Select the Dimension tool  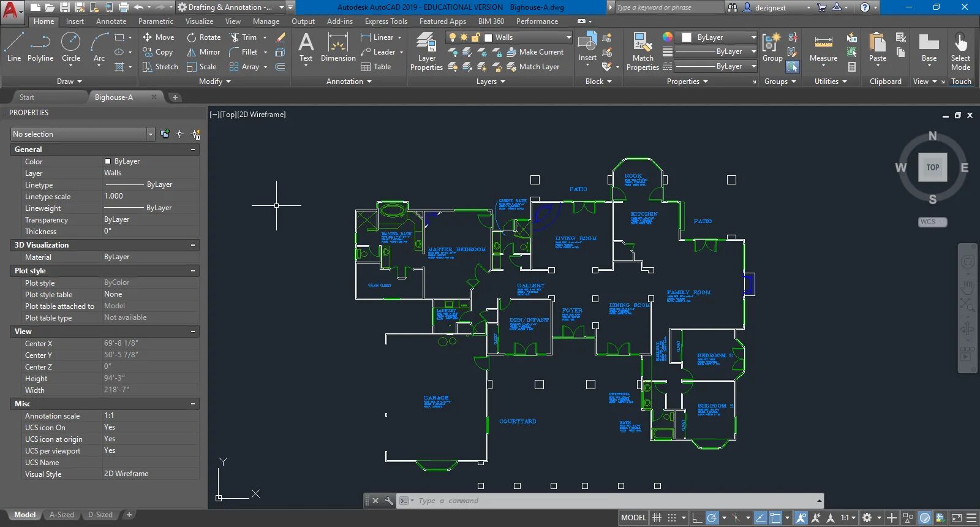[x=338, y=47]
